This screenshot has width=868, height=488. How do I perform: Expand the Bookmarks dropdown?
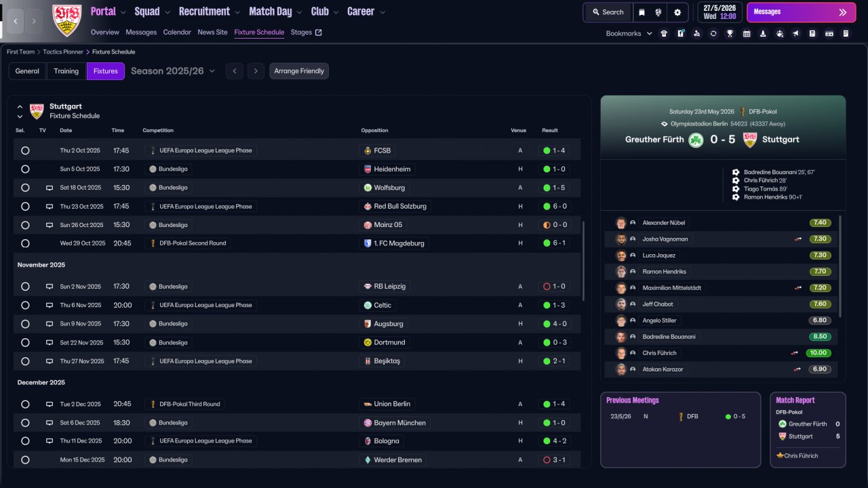coord(629,33)
